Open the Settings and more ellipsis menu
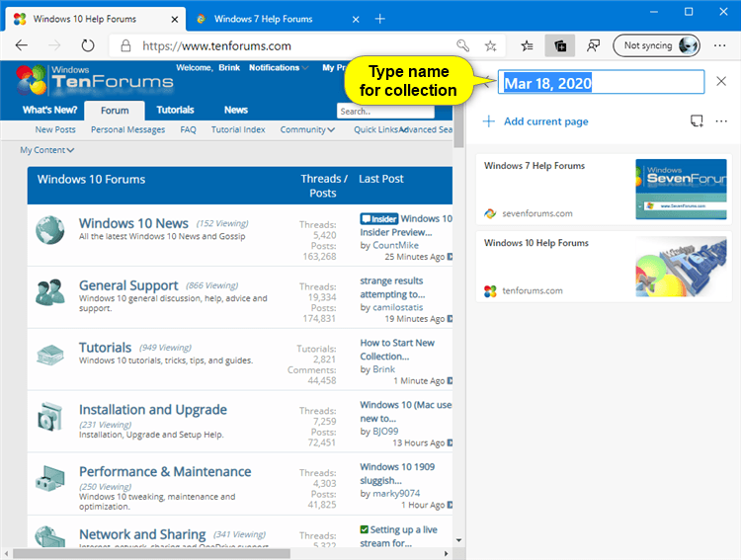The height and width of the screenshot is (560, 741). (719, 45)
